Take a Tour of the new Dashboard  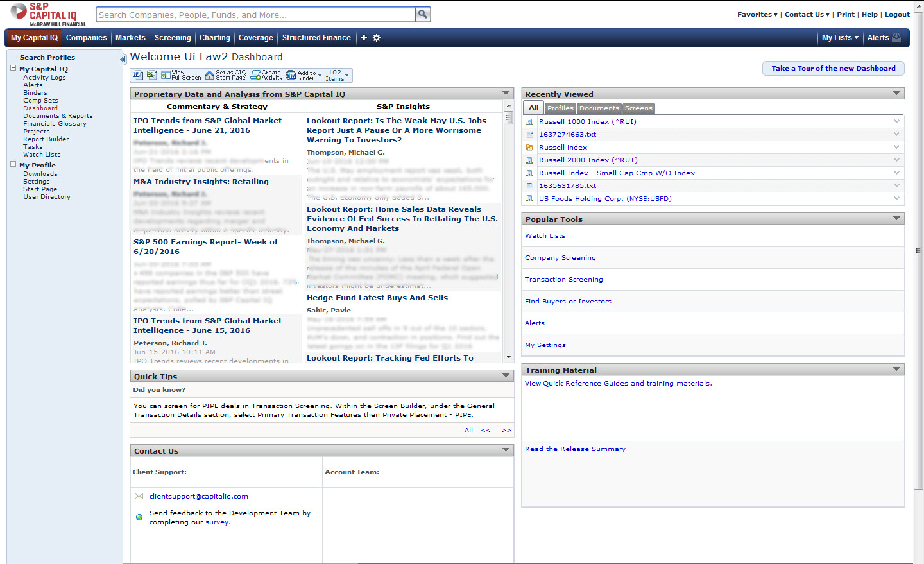coord(834,68)
